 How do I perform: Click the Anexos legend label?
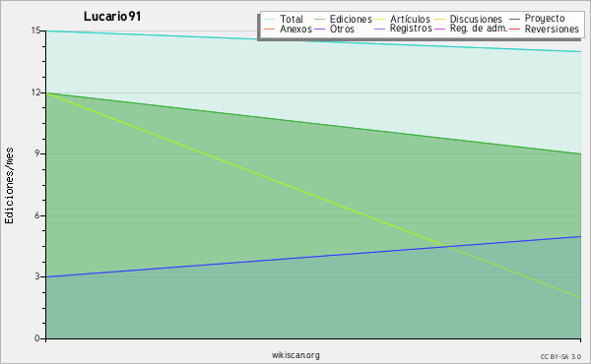pos(295,29)
